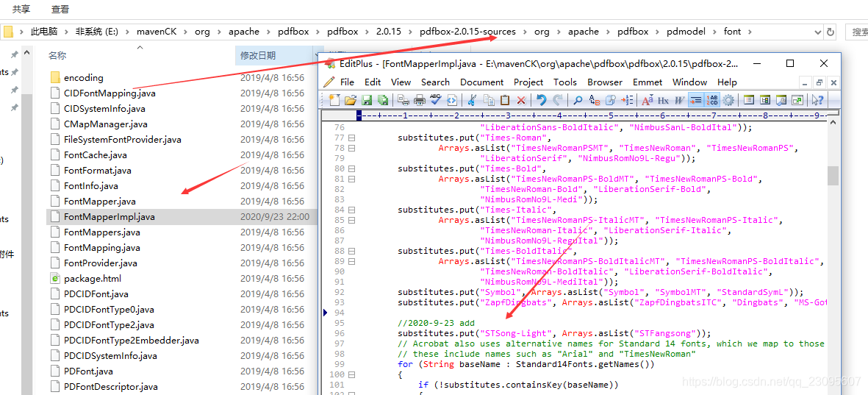Save the current file with the diskette icon
Screen dimensions: 868x395
coord(367,100)
